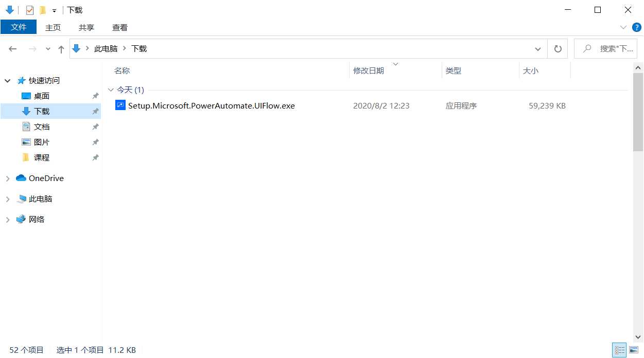The height and width of the screenshot is (358, 644).
Task: Click the date 2020/8/2 12:23
Action: (x=381, y=106)
